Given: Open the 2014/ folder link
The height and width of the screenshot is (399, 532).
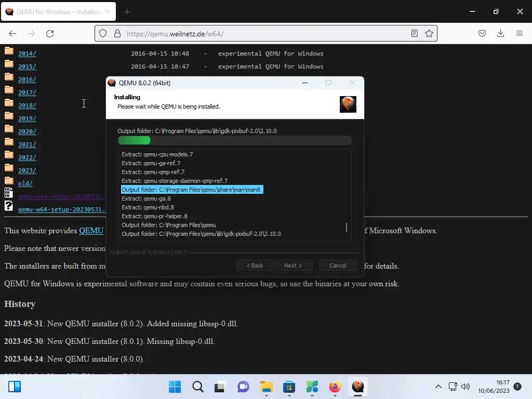Looking at the screenshot, I should coord(27,54).
